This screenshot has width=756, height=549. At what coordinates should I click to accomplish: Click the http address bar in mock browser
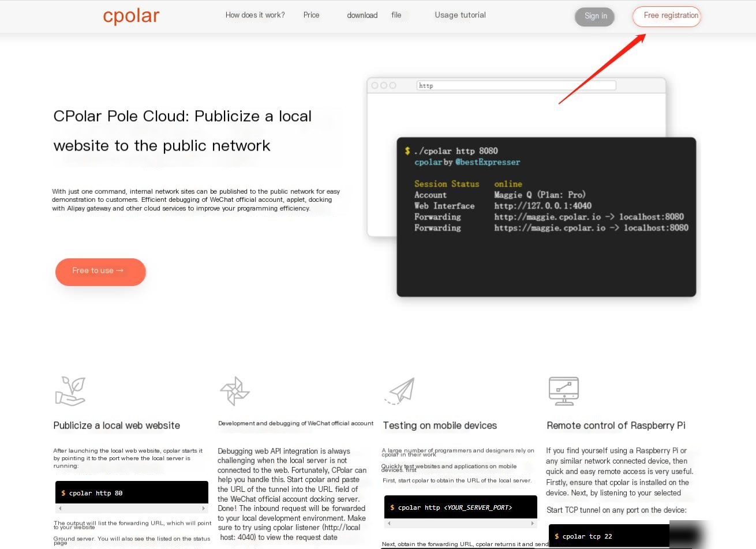(516, 85)
